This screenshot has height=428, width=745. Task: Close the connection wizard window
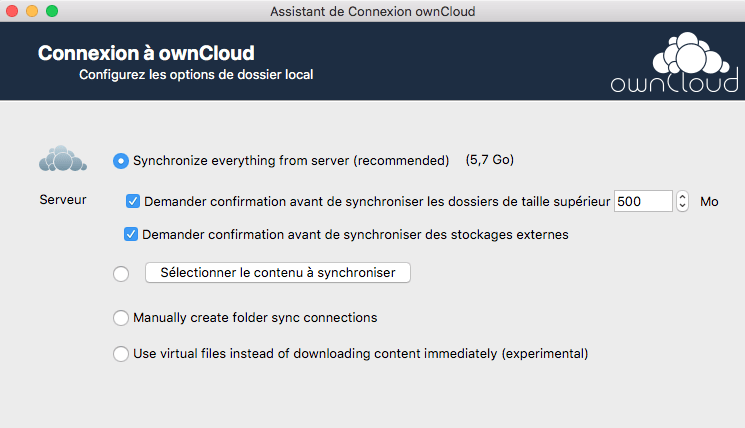[13, 11]
